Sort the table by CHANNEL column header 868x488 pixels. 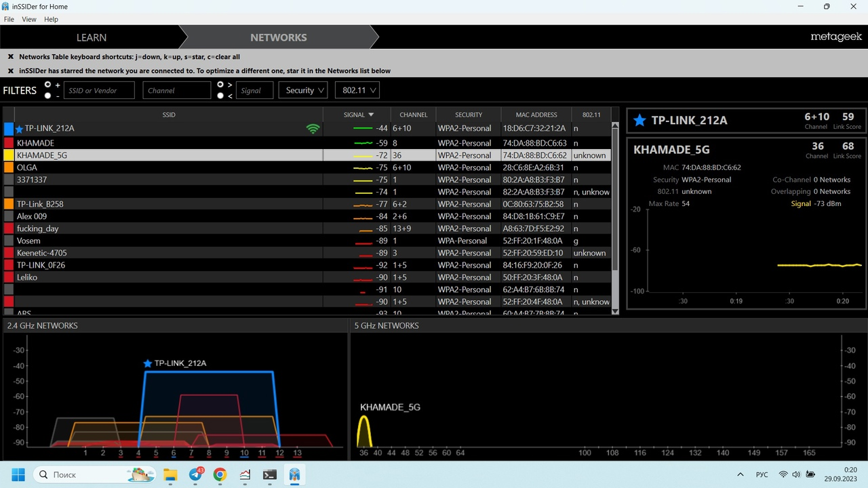point(414,115)
